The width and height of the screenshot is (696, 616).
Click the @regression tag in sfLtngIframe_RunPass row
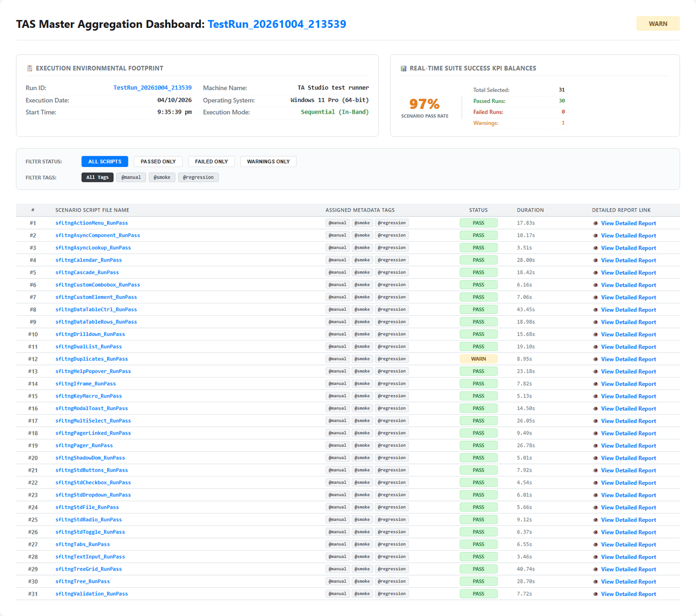tap(392, 384)
